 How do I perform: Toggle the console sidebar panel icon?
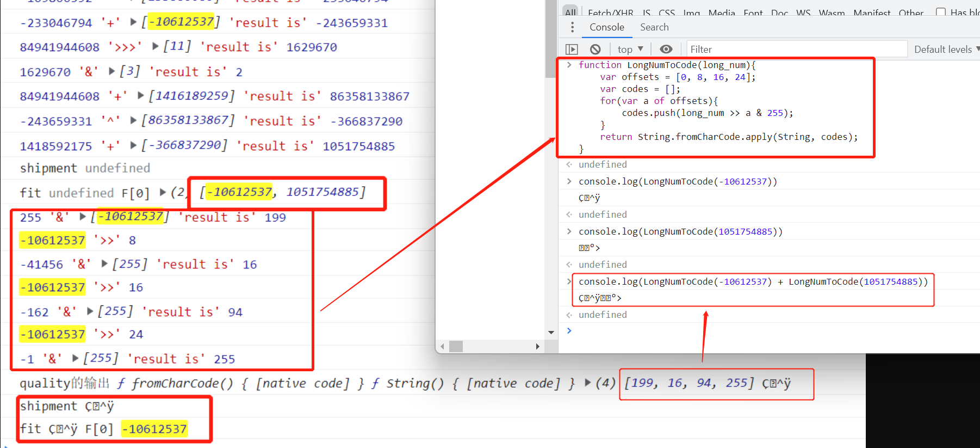coord(572,50)
